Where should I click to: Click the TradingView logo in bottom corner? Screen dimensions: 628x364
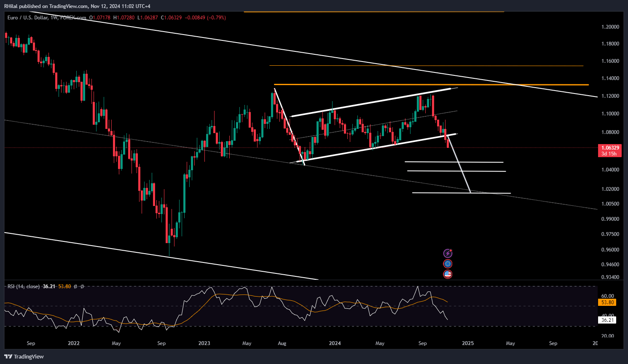24,356
